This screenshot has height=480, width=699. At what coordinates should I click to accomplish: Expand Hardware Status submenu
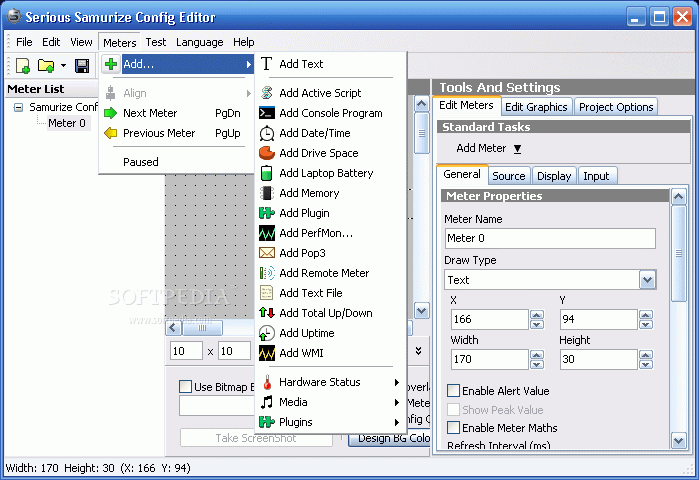pos(331,382)
